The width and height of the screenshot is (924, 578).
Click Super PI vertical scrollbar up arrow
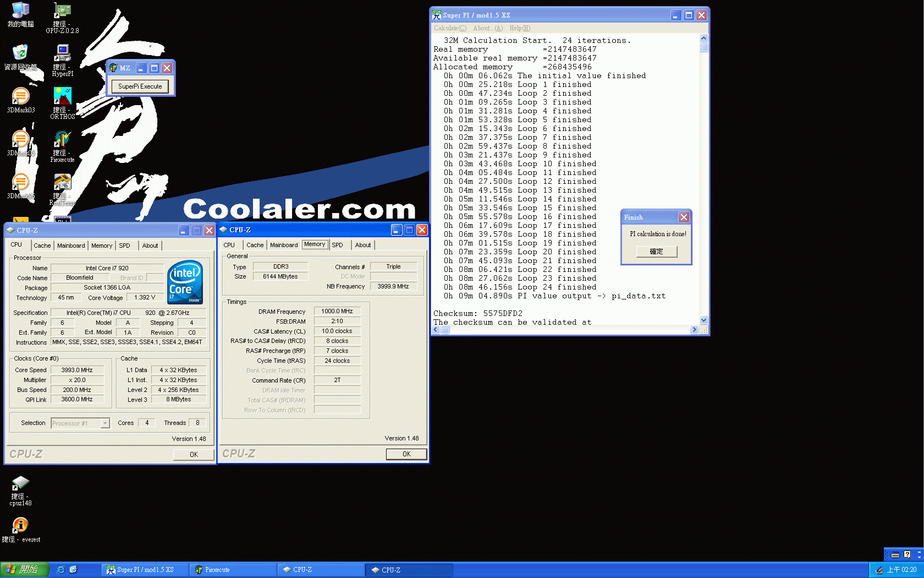click(703, 38)
